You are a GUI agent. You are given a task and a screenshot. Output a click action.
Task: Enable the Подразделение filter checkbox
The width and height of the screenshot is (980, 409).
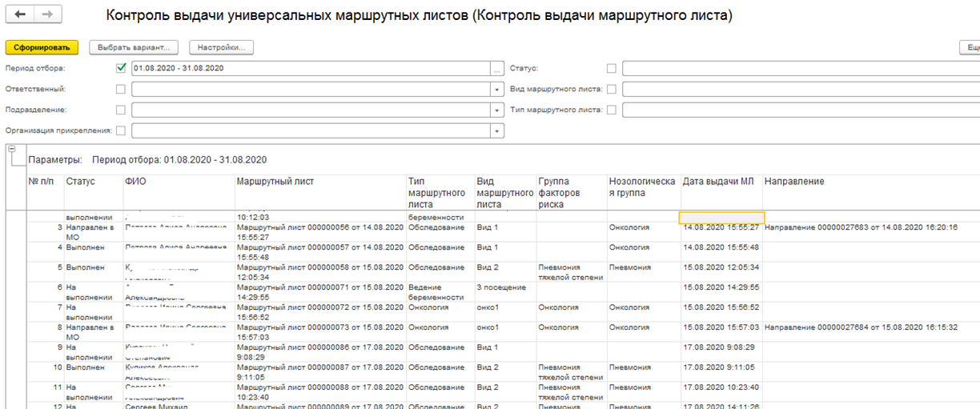(121, 110)
